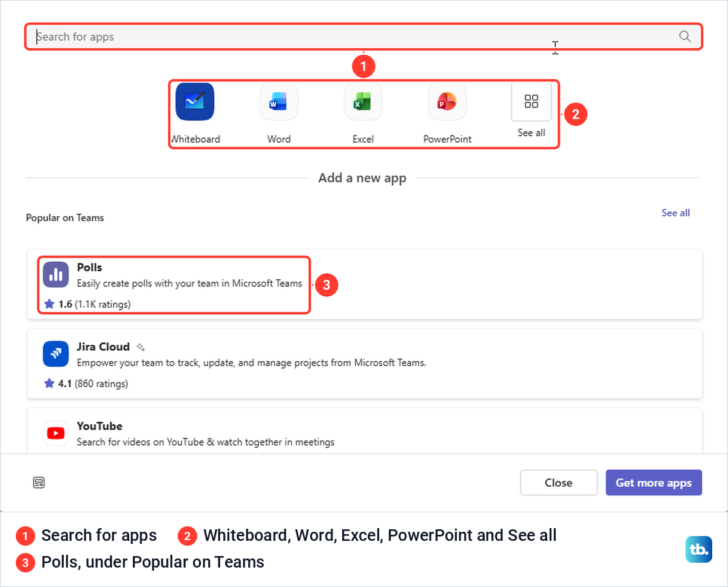Select the YouTube app icon
Viewport: 728px width, 587px height.
tap(56, 433)
